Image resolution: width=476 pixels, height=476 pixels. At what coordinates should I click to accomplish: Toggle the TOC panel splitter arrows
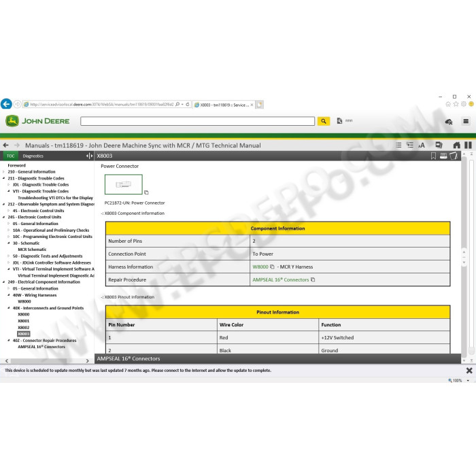pyautogui.click(x=89, y=156)
